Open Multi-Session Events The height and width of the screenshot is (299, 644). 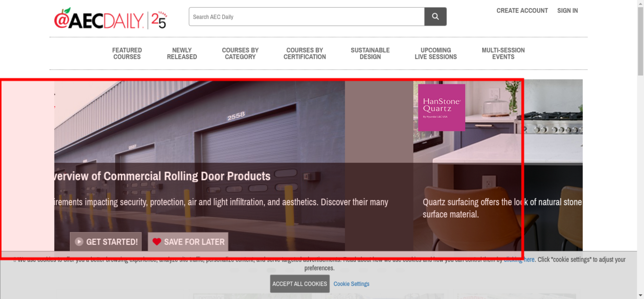503,53
